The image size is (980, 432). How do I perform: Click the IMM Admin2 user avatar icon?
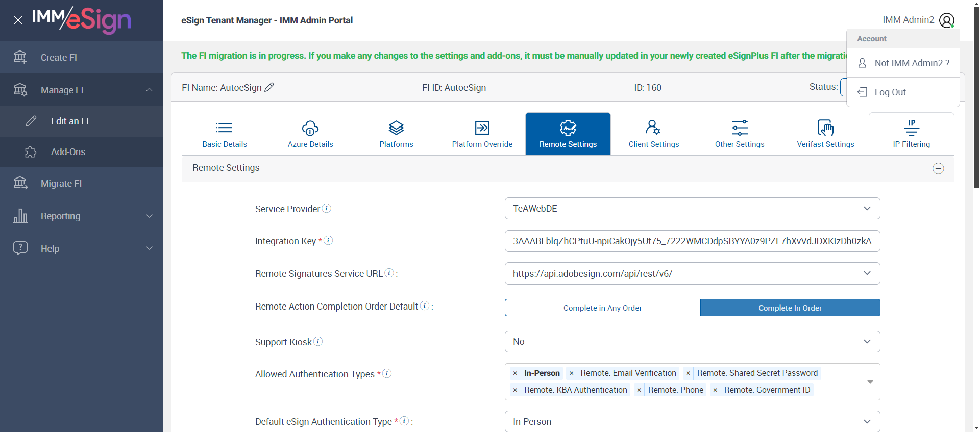946,20
